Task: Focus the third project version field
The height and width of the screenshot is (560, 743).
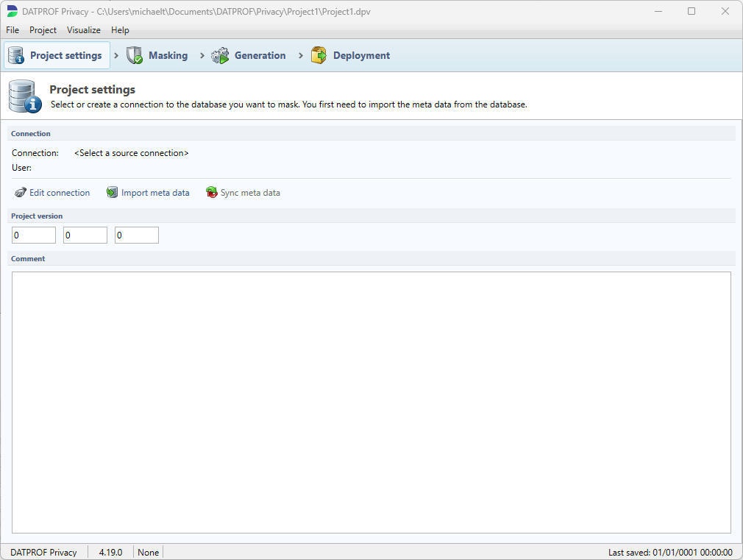Action: coord(137,235)
